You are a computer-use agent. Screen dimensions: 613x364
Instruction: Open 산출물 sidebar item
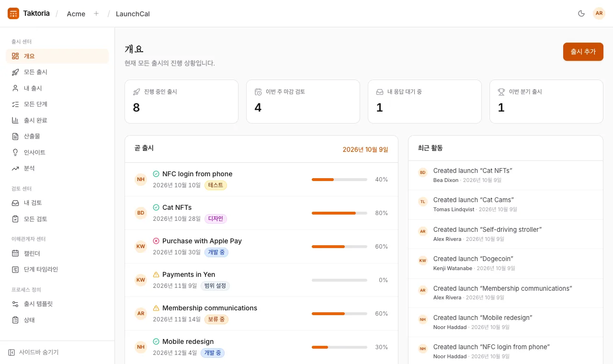click(x=57, y=136)
